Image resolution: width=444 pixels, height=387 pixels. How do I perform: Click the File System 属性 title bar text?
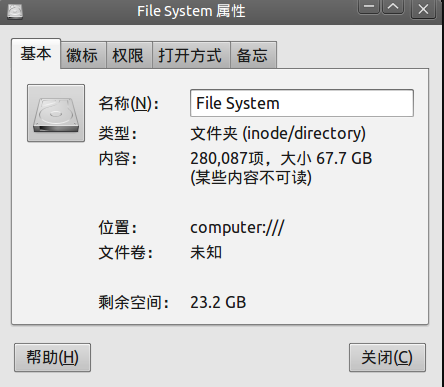[191, 11]
